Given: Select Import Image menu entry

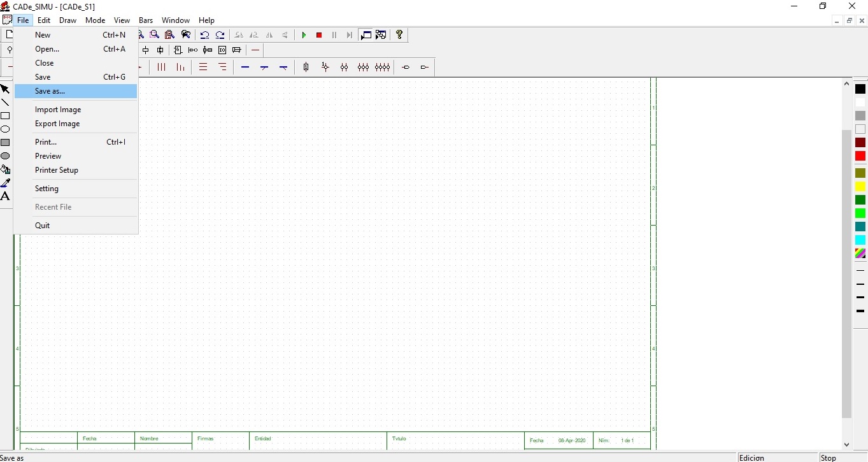Looking at the screenshot, I should [x=76, y=110].
